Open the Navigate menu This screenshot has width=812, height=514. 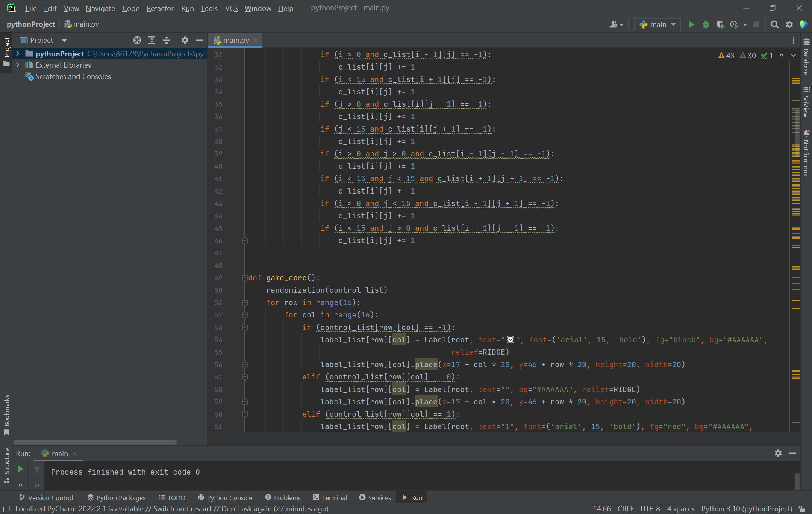pyautogui.click(x=100, y=8)
